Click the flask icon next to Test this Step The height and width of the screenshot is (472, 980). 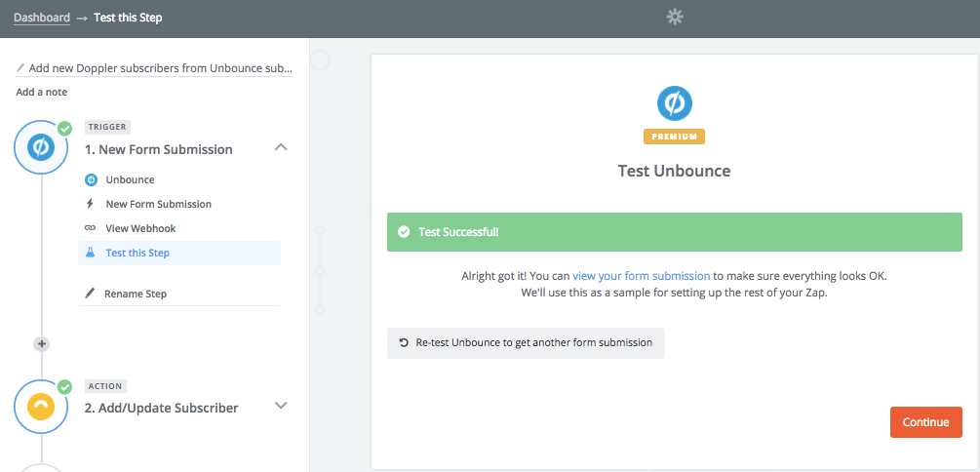pos(90,253)
